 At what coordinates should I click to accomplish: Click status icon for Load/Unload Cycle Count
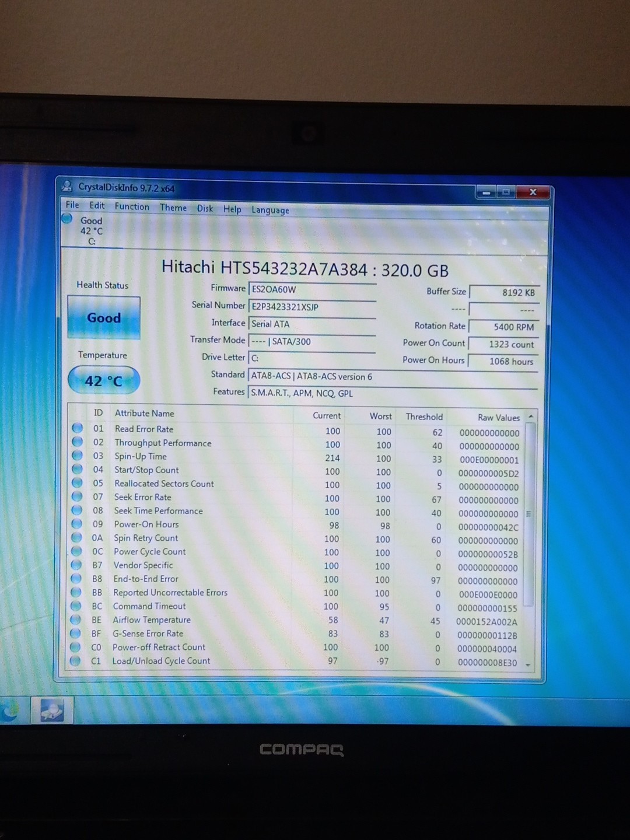[75, 660]
